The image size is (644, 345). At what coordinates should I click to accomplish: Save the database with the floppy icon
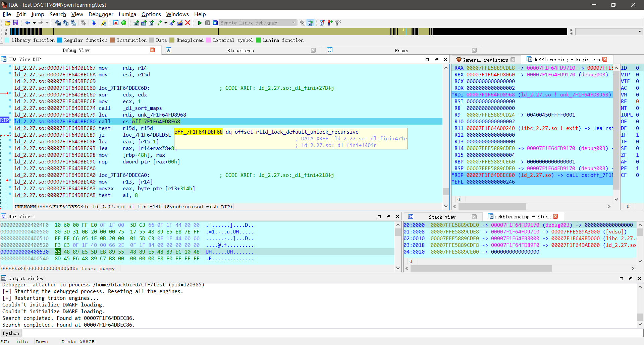(x=15, y=23)
